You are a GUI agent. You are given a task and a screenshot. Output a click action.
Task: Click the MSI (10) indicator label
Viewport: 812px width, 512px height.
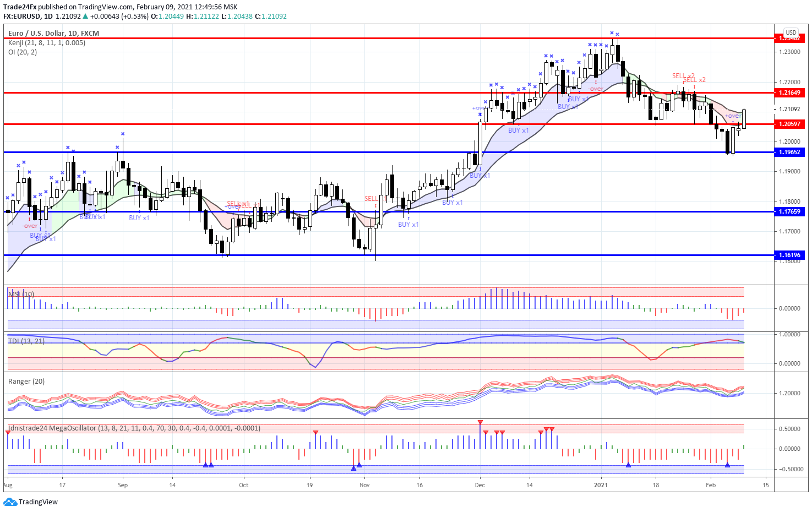pos(21,294)
